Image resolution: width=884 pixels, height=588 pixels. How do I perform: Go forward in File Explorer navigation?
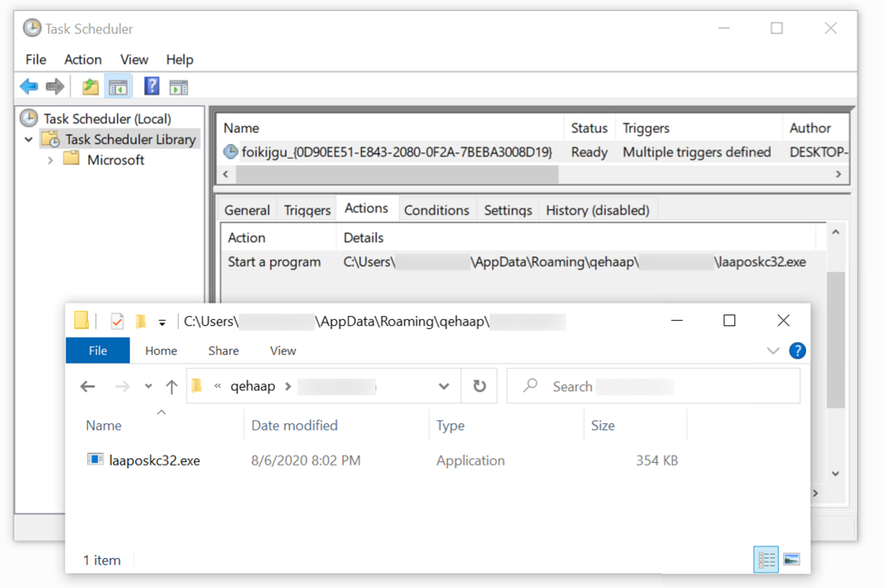tap(121, 386)
